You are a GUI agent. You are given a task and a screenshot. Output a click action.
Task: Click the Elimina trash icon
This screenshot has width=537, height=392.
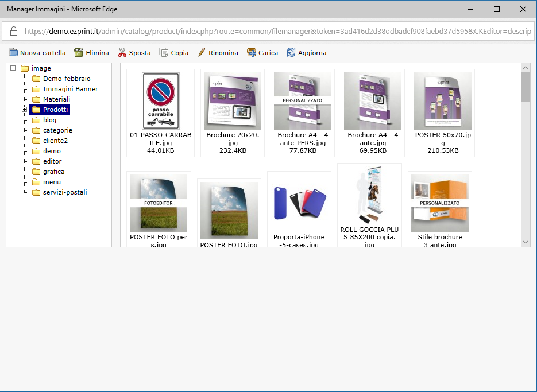click(x=79, y=52)
